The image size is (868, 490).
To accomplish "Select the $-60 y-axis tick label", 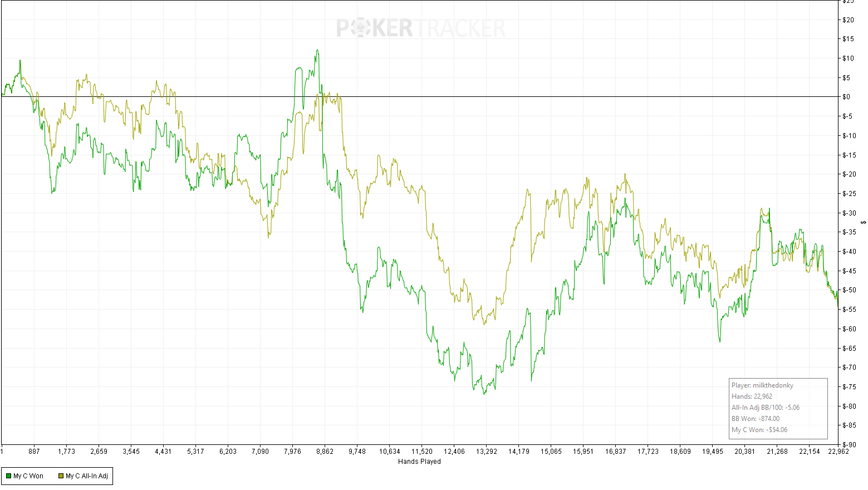I will click(x=849, y=329).
